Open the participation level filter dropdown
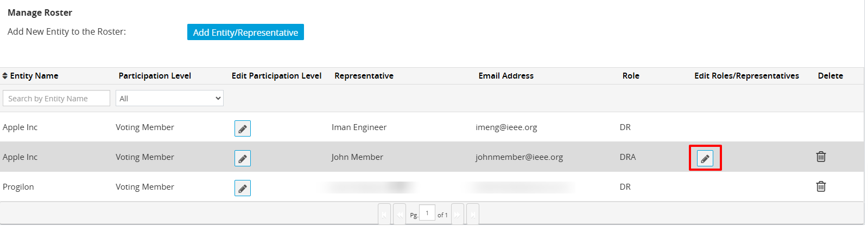Viewport: 868px width, 226px height. click(x=169, y=98)
